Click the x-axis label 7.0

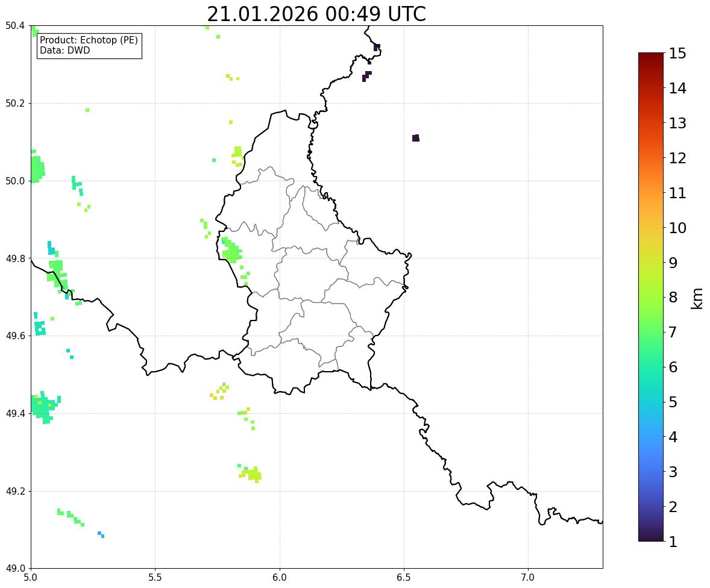point(528,578)
